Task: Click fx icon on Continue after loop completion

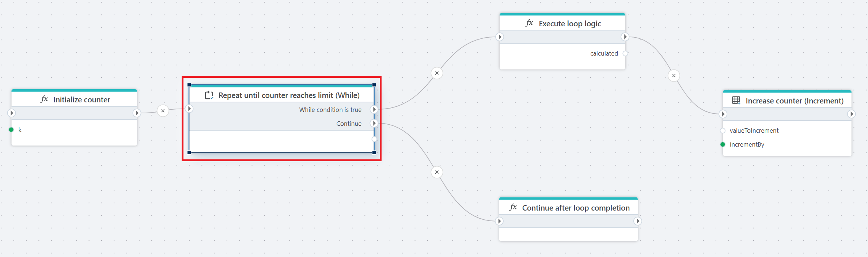Action: (513, 208)
